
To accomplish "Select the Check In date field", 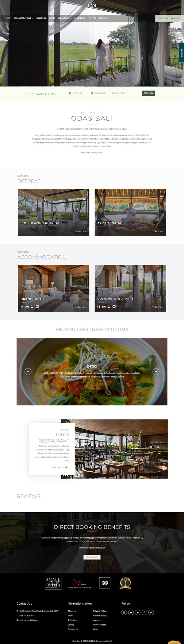I will click(x=78, y=93).
